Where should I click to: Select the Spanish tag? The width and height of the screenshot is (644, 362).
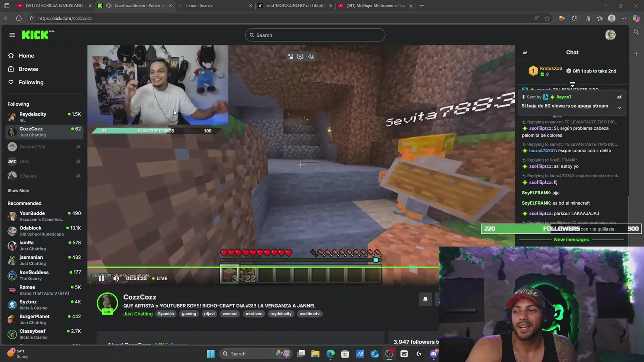166,314
